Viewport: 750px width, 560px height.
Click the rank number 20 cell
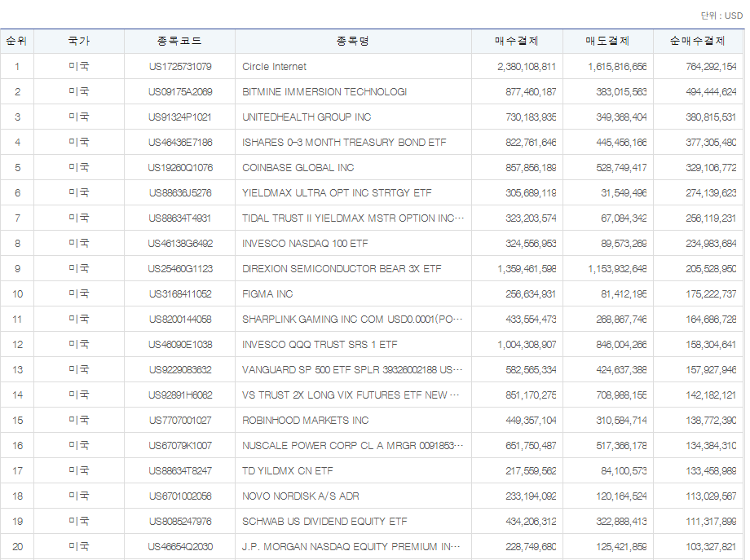(x=17, y=547)
